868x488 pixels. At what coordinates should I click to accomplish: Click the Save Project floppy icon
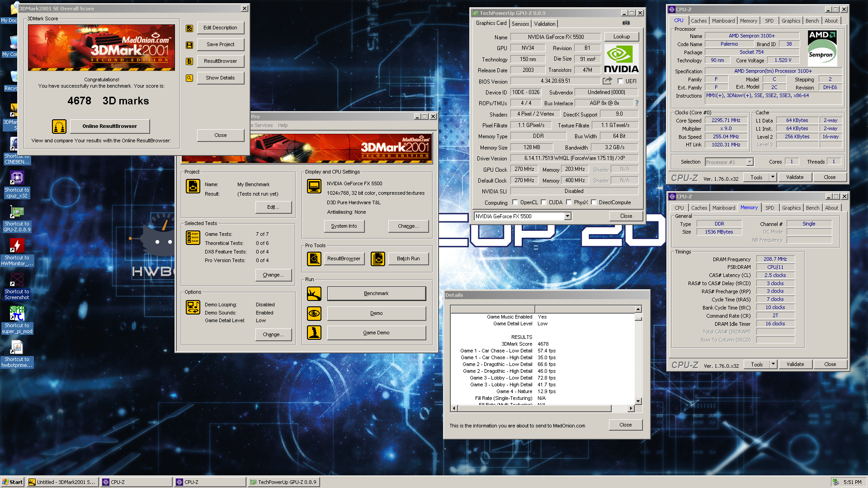[x=189, y=45]
